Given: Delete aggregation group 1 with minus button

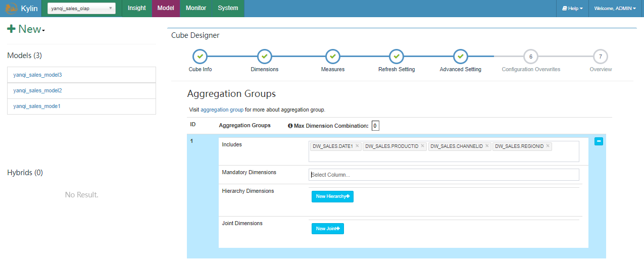Looking at the screenshot, I should pos(599,141).
